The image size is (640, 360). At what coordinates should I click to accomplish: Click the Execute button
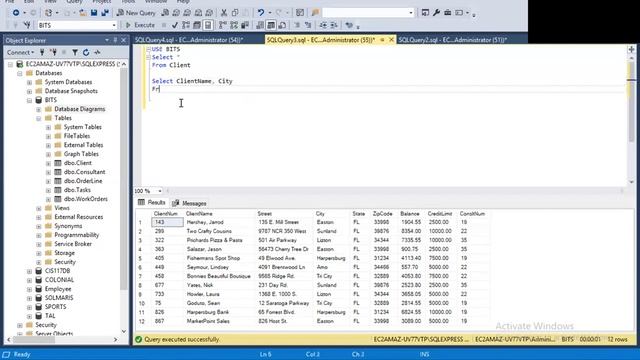pyautogui.click(x=140, y=25)
